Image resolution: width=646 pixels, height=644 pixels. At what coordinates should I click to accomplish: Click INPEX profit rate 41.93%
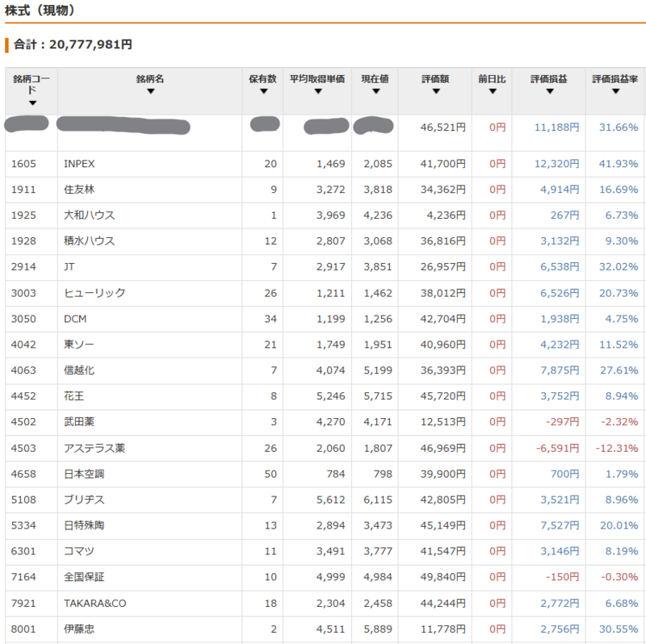coord(619,164)
